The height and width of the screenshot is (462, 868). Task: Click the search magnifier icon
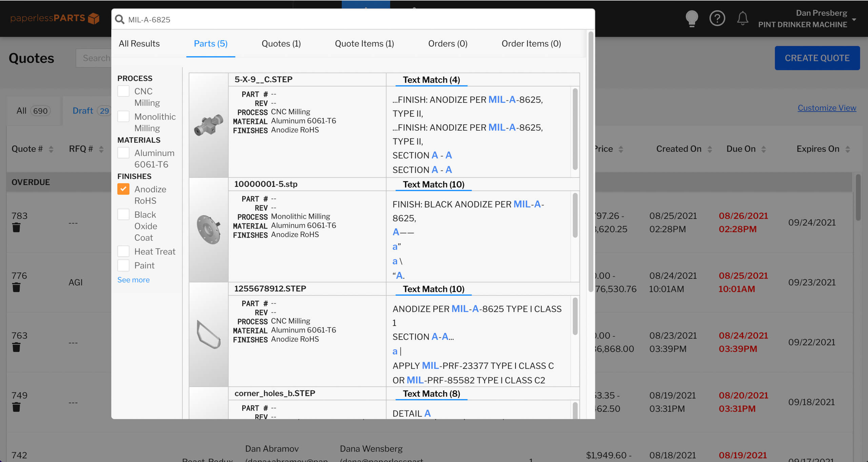click(x=119, y=19)
